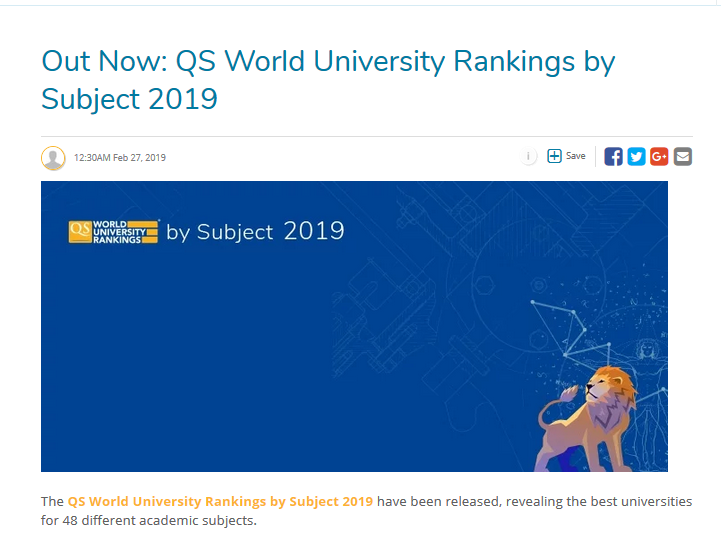Image resolution: width=721 pixels, height=542 pixels.
Task: Click the blank blue area of the banner
Action: point(184,359)
